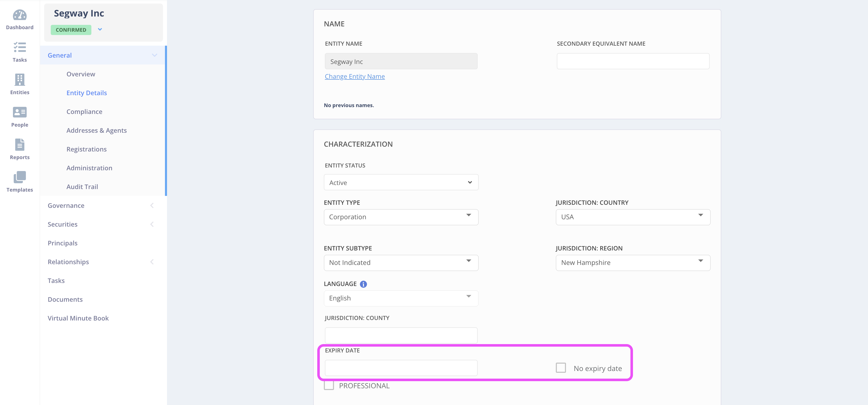Open Audit Trail menu item
Viewport: 868px width, 405px height.
(82, 187)
